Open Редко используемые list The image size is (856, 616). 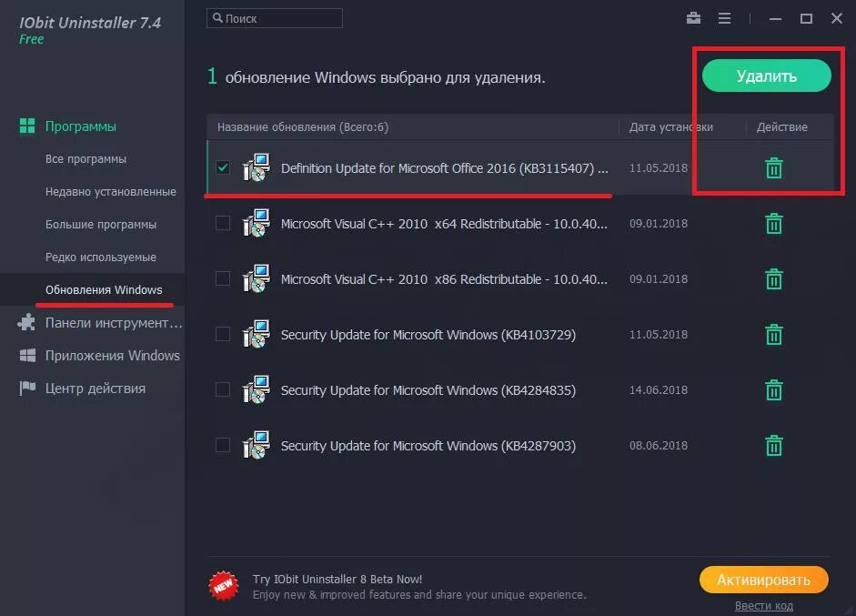(x=101, y=258)
